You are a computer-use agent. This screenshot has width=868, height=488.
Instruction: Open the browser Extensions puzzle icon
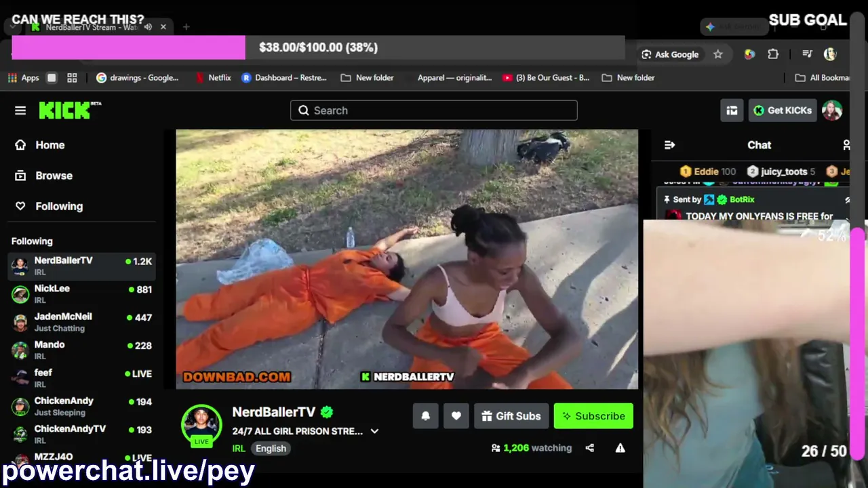pyautogui.click(x=773, y=54)
